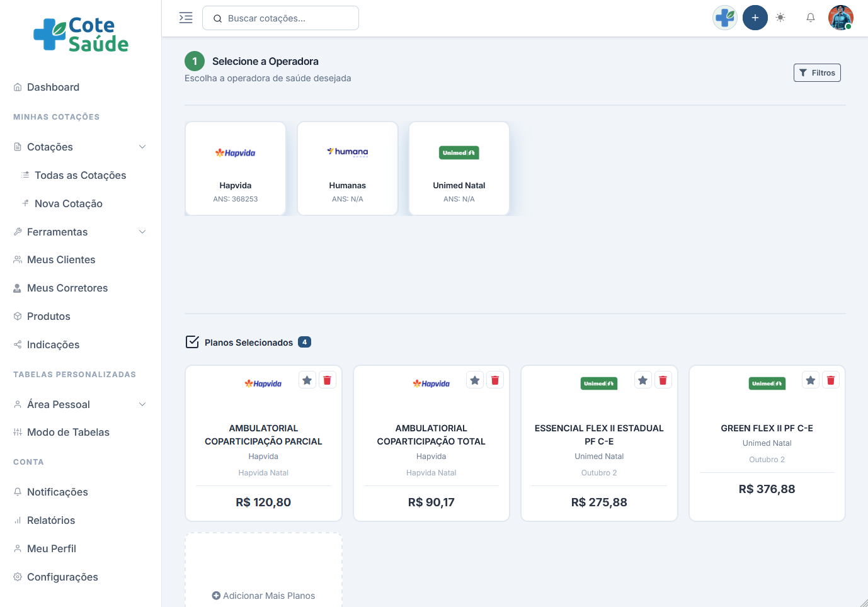Screen dimensions: 868x607
Task: Select the Hapvida operator card
Action: (x=236, y=169)
